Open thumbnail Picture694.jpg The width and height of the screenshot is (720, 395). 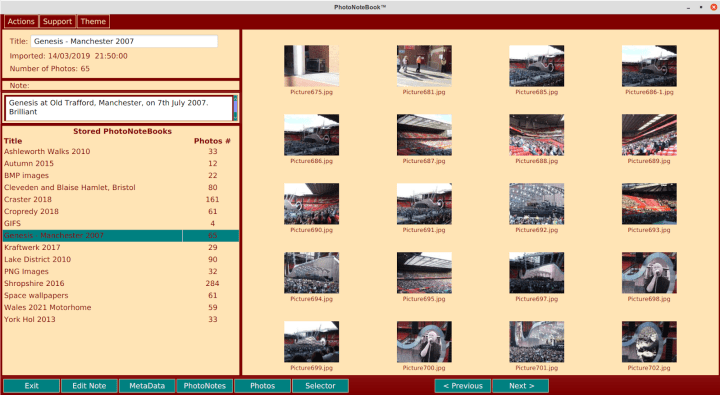[x=311, y=272]
